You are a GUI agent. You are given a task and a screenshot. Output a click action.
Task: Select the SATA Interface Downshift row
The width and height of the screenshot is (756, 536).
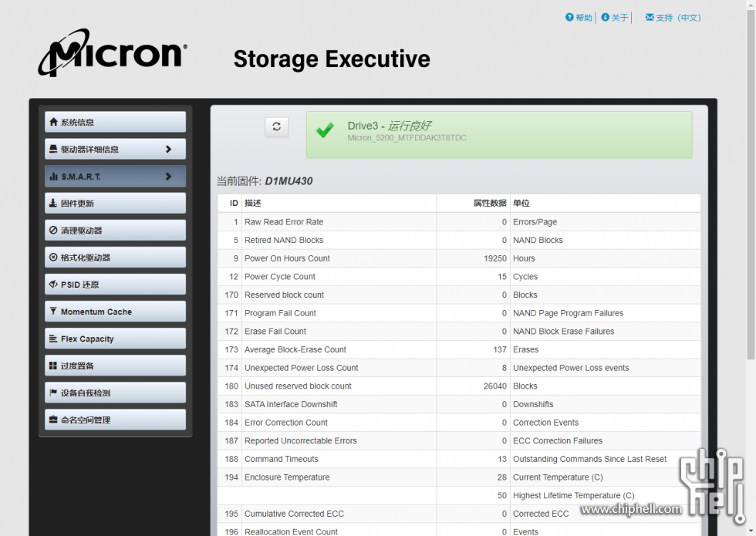pyautogui.click(x=459, y=404)
